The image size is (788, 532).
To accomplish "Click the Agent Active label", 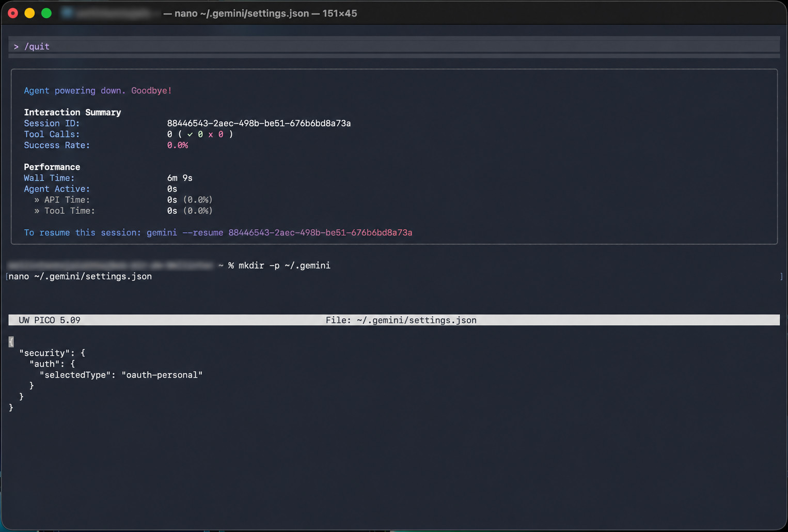I will coord(57,189).
